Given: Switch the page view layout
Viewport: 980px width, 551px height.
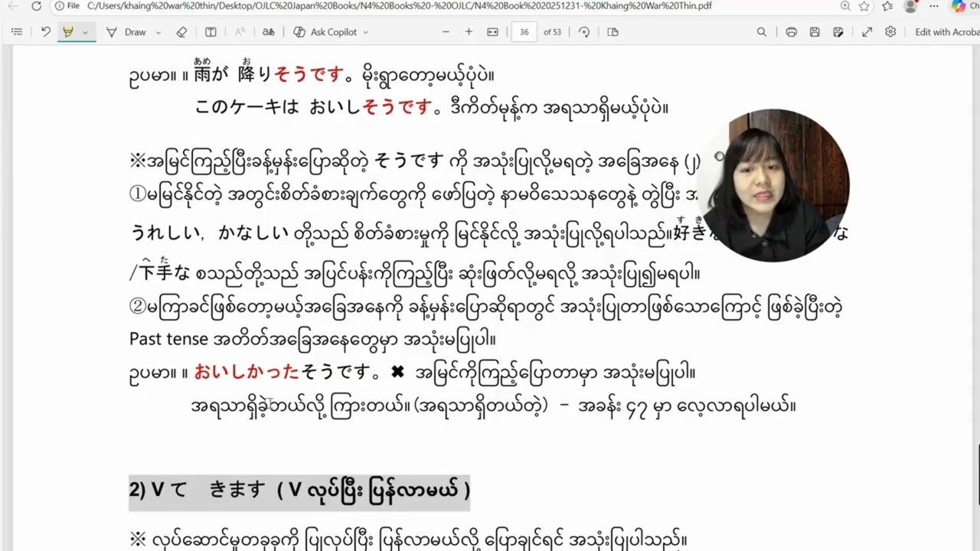Looking at the screenshot, I should [x=612, y=32].
